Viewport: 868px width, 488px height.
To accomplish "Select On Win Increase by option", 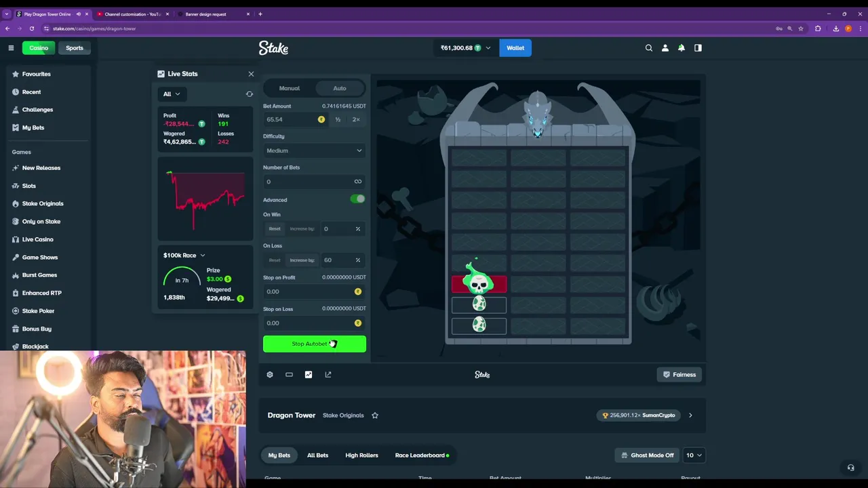I will pyautogui.click(x=302, y=229).
